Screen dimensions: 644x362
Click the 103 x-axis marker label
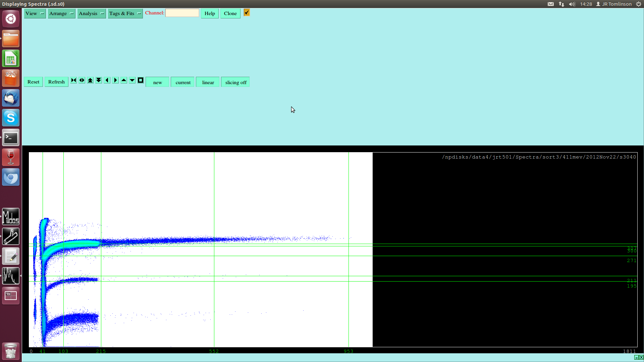63,351
